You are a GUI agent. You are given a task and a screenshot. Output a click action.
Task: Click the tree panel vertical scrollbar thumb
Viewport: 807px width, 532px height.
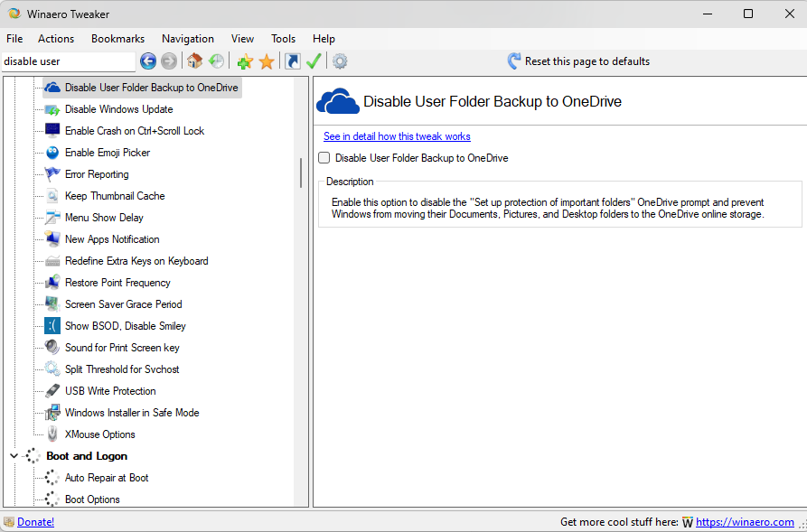click(301, 173)
